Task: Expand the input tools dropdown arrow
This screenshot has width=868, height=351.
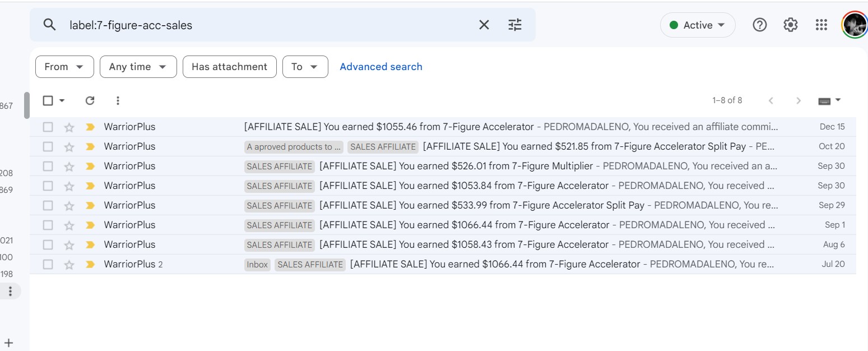Action: click(x=838, y=100)
